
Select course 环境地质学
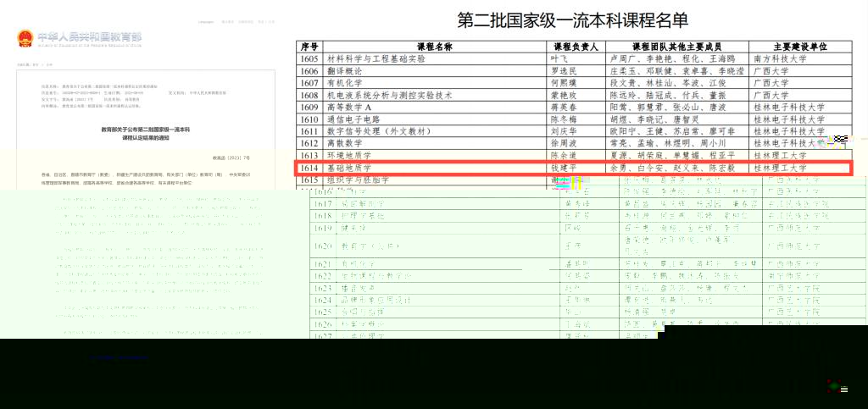point(349,156)
